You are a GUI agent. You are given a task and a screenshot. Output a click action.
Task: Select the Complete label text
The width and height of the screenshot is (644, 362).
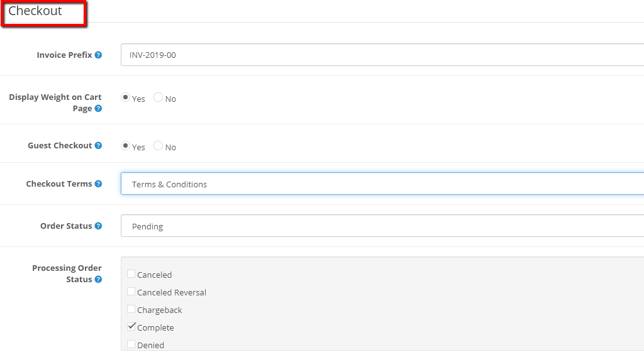[x=155, y=327]
